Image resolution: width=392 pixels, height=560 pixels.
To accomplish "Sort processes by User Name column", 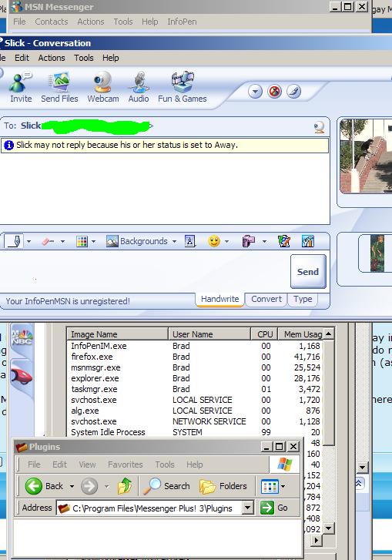I will 209,334.
